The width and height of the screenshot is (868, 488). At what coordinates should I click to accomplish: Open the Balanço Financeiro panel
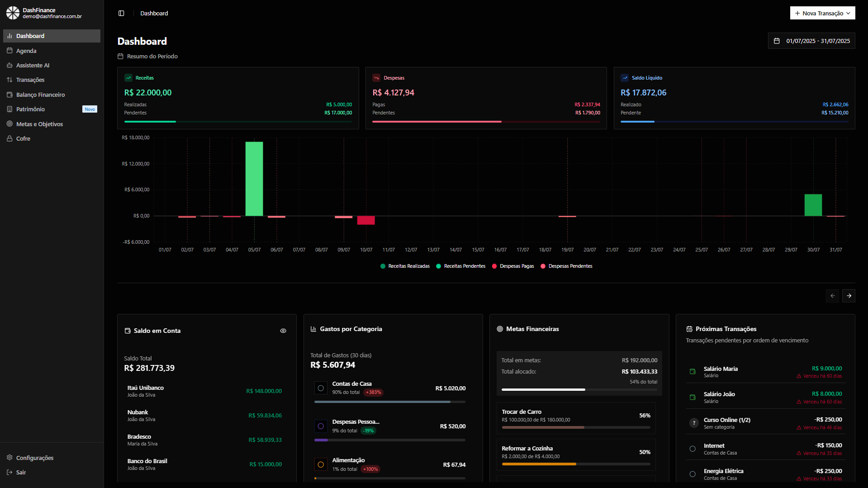(x=40, y=95)
